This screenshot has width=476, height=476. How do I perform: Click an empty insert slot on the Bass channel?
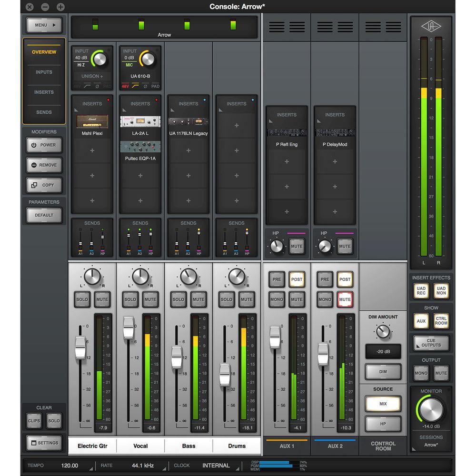click(188, 150)
